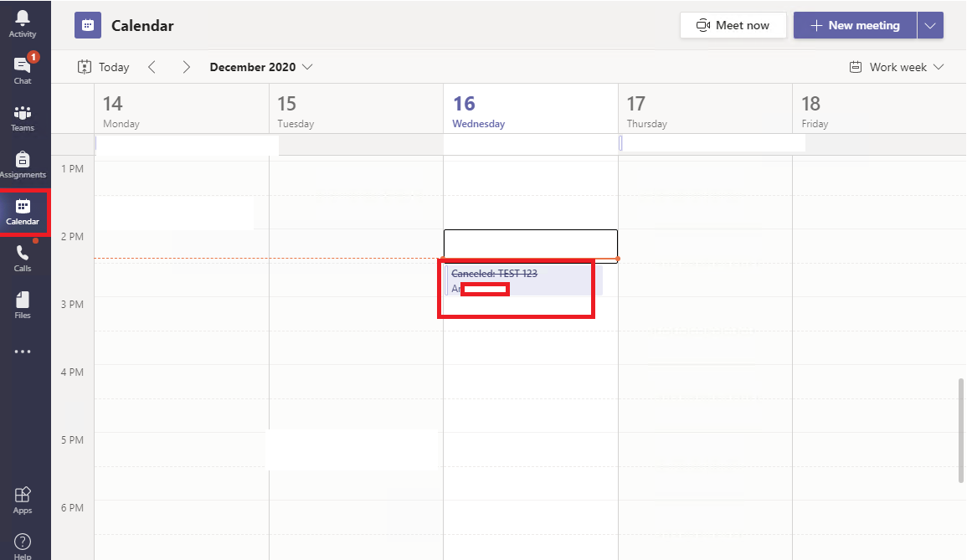Select the Tuesday 15 column header
Image resolution: width=972 pixels, height=560 pixels.
click(x=357, y=109)
